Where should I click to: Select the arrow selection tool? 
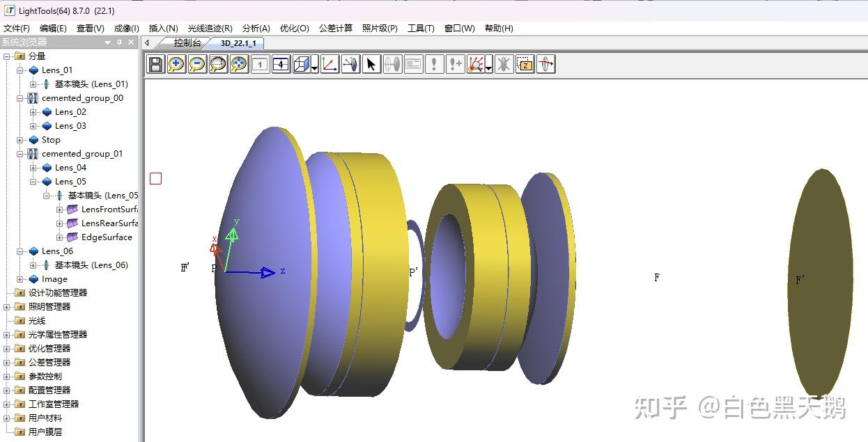click(371, 63)
